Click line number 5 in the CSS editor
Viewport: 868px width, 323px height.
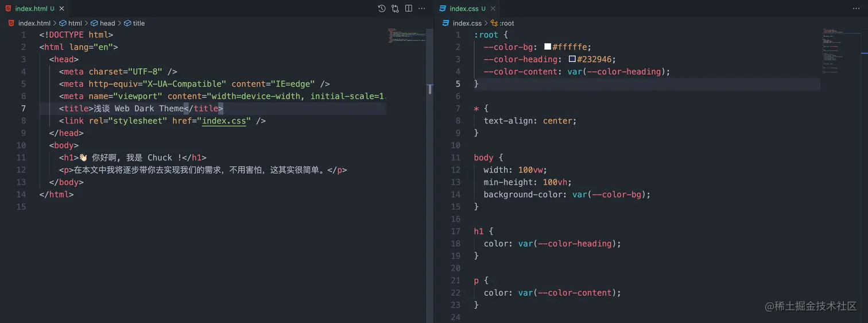click(458, 84)
